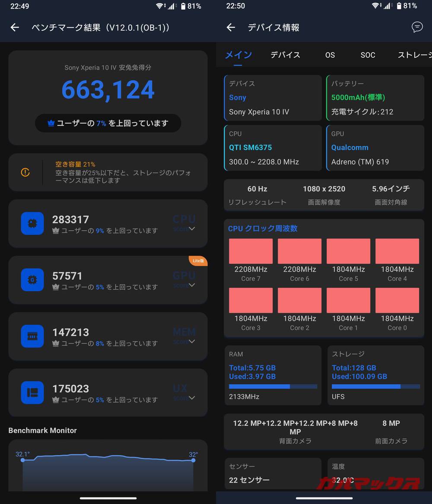This screenshot has height=504, width=432.
Task: Switch to the OS tab
Action: pyautogui.click(x=330, y=55)
